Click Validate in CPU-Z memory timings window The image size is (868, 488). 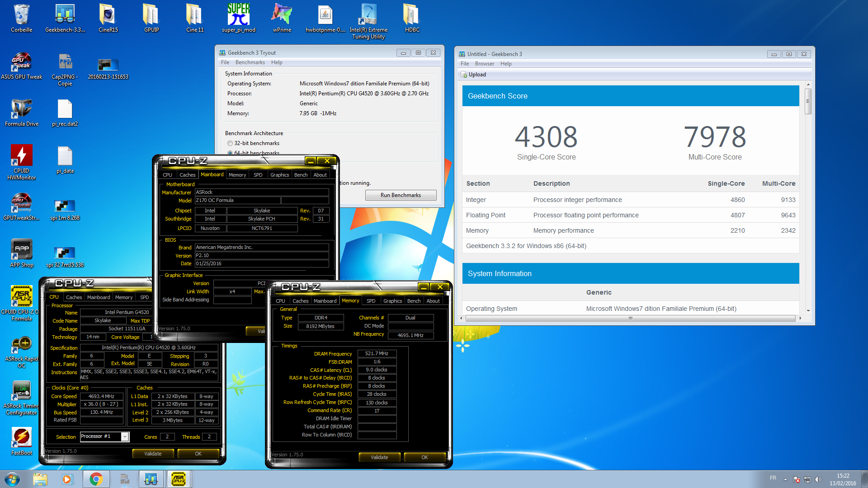point(379,457)
